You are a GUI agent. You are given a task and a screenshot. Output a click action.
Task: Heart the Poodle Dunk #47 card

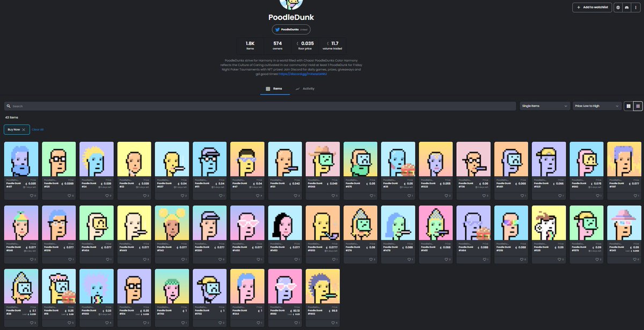click(x=257, y=195)
